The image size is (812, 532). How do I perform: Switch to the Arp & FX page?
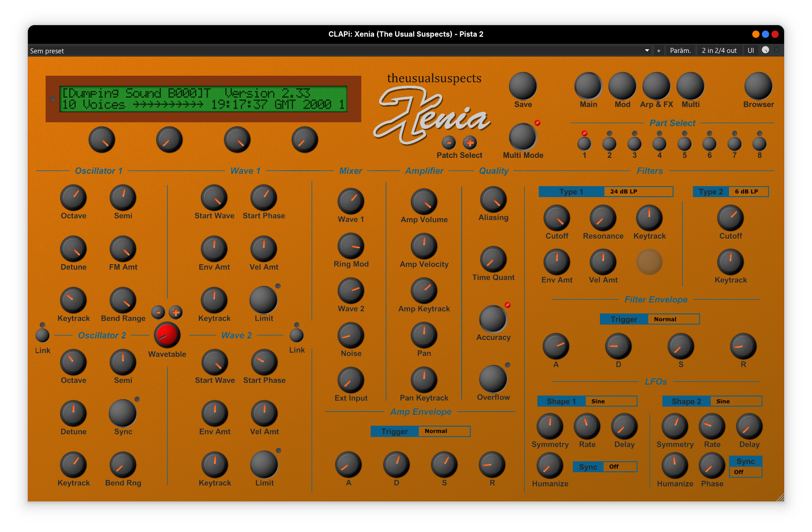pyautogui.click(x=656, y=86)
